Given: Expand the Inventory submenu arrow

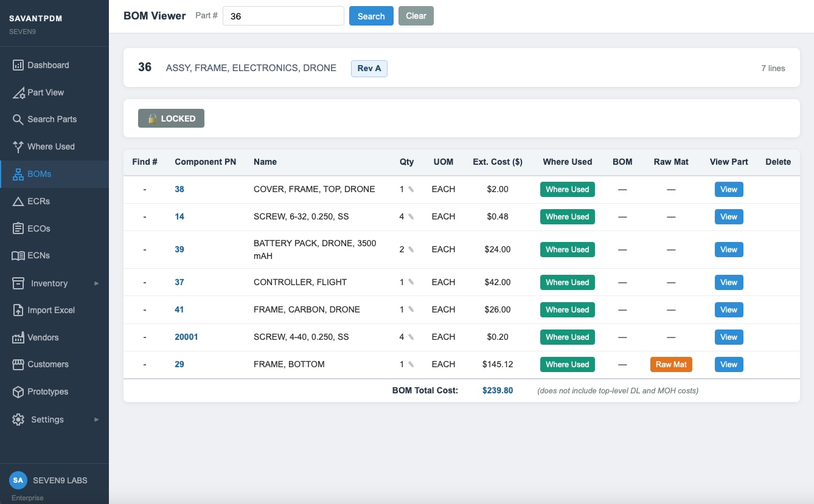Looking at the screenshot, I should 96,283.
